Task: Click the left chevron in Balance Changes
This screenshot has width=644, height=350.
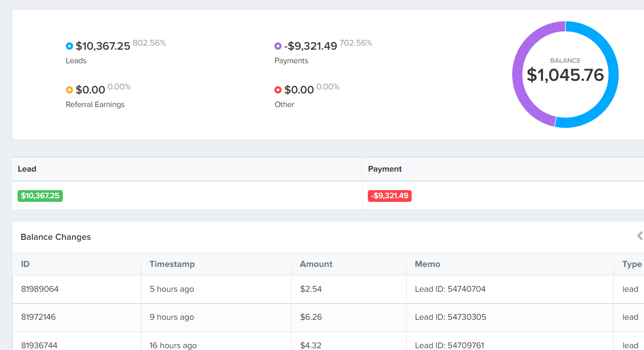Action: pos(639,236)
